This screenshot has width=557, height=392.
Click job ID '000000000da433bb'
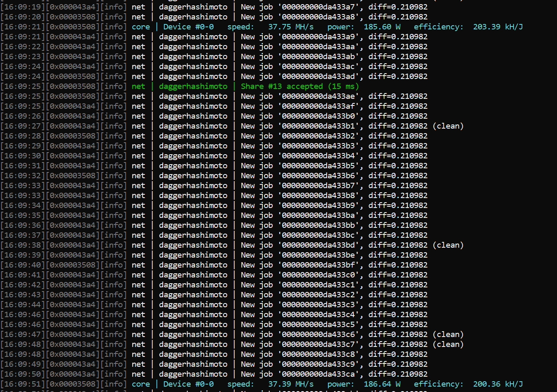tap(318, 225)
